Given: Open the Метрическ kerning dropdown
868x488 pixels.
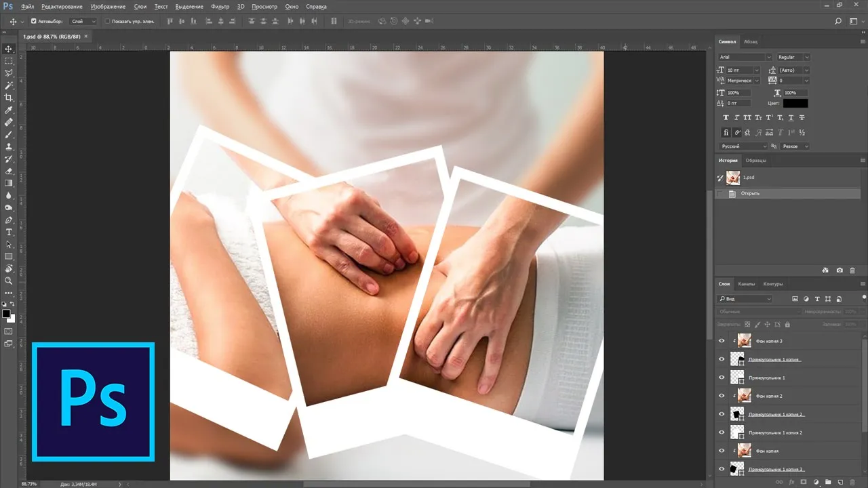Looking at the screenshot, I should pos(743,81).
